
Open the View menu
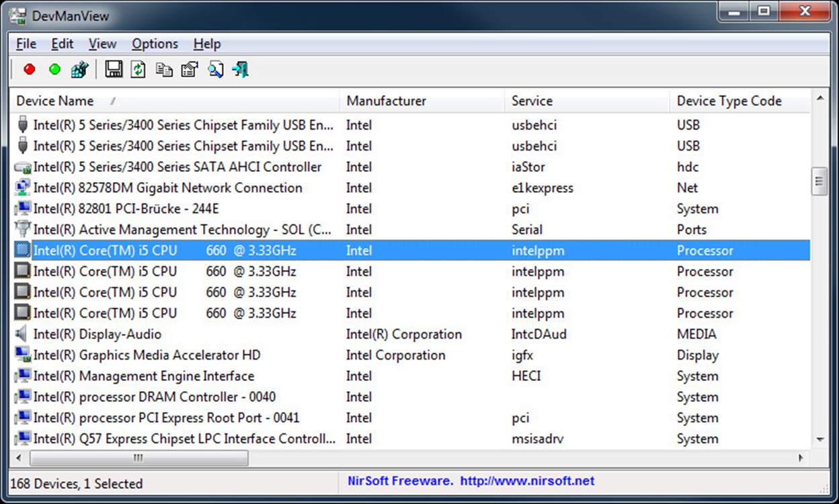click(x=102, y=44)
